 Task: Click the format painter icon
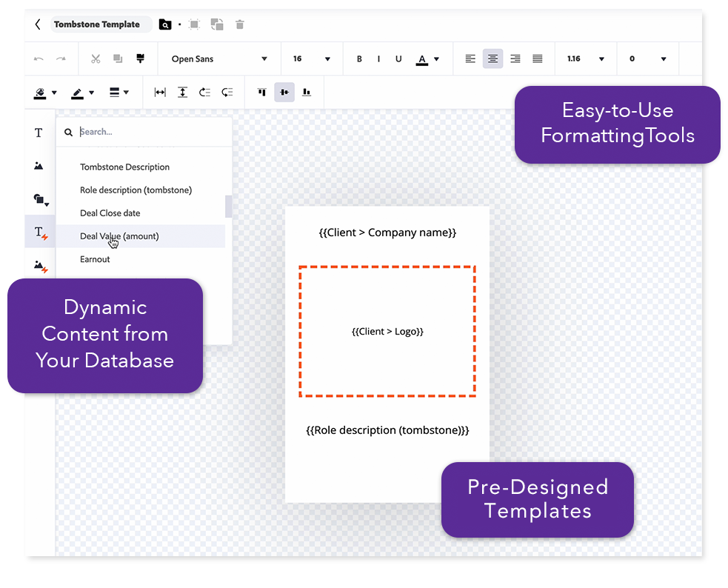(140, 59)
